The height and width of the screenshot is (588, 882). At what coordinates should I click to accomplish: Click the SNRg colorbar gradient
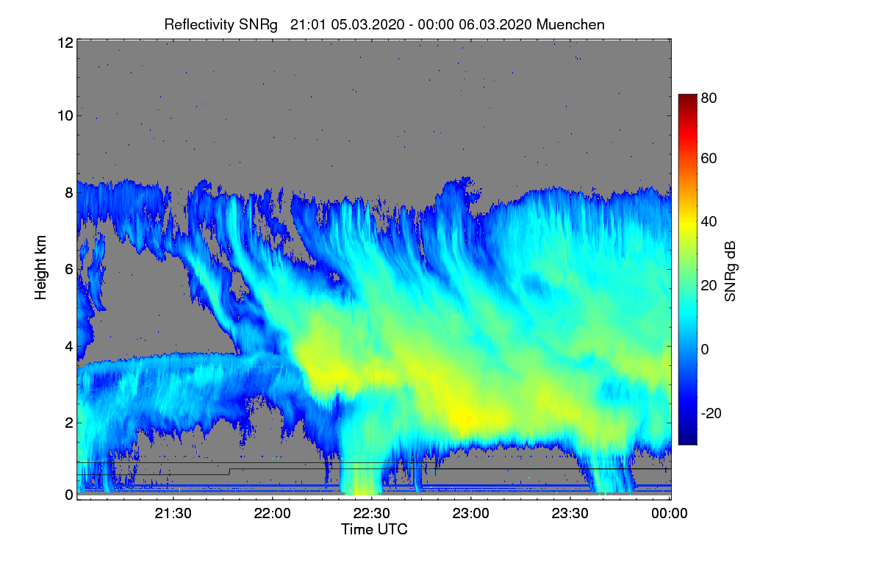[x=687, y=269]
